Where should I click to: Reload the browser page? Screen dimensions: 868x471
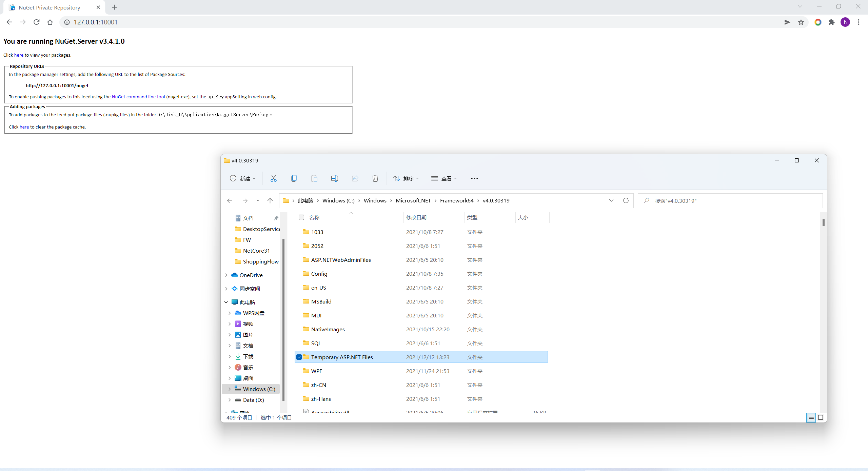point(37,22)
